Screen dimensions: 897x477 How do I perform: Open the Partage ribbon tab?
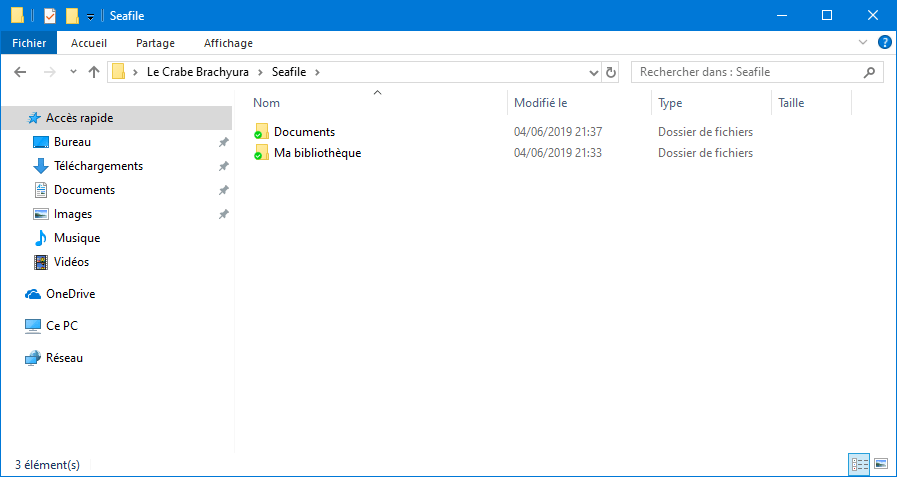click(156, 43)
